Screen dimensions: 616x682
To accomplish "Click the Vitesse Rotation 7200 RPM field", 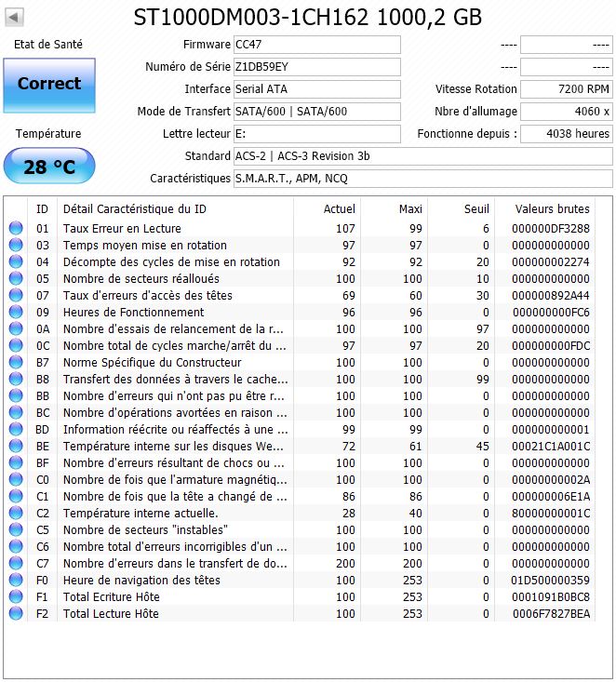I will point(567,89).
